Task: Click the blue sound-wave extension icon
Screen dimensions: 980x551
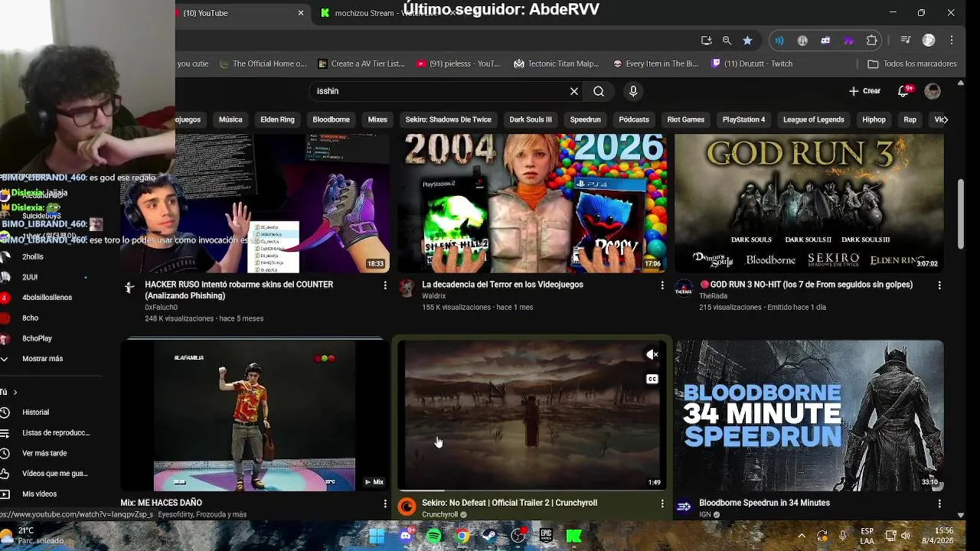Action: click(x=779, y=41)
